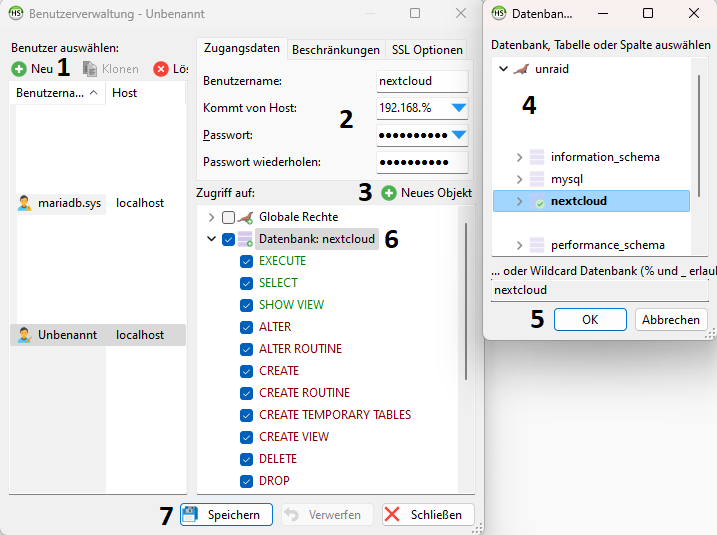Click the floppy disk Speichern icon
717x535 pixels.
pos(190,515)
